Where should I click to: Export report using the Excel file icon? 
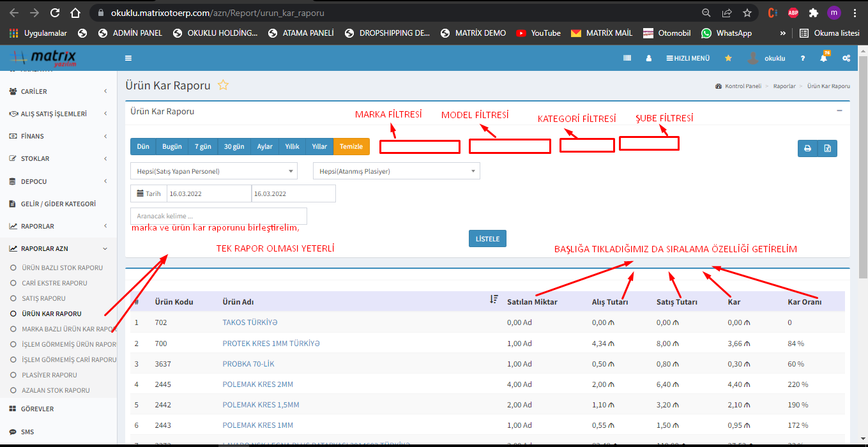(x=827, y=148)
